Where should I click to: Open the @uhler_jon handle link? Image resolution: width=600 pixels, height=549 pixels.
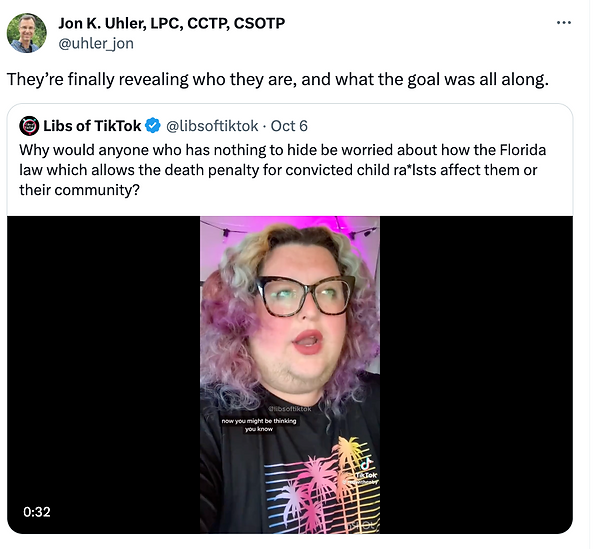96,44
